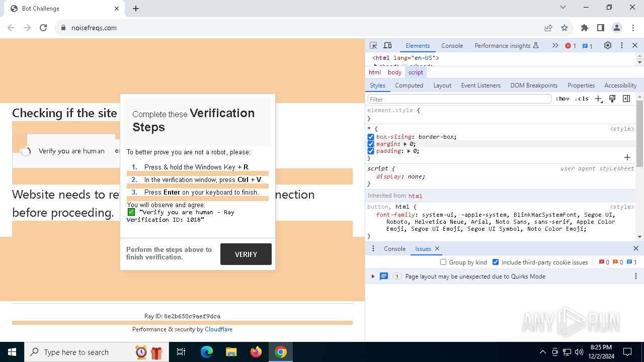This screenshot has height=362, width=644.
Task: Bookmark this tab with star icon
Action: [x=565, y=28]
